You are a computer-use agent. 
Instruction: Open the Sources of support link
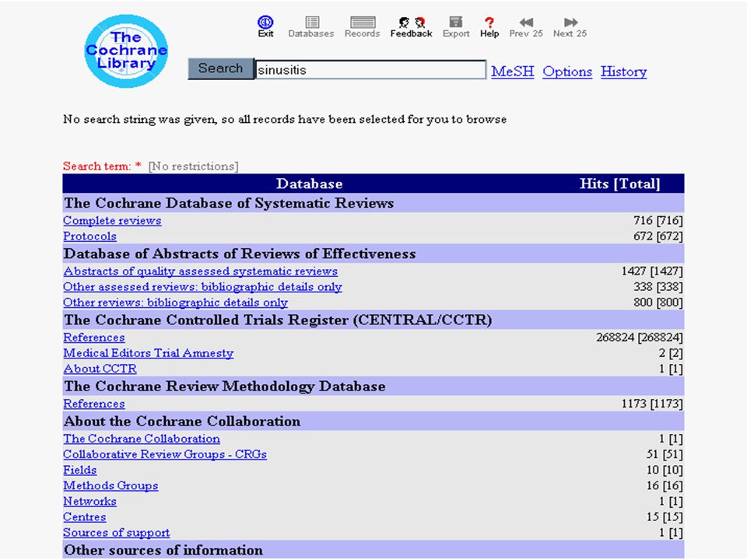click(x=116, y=533)
